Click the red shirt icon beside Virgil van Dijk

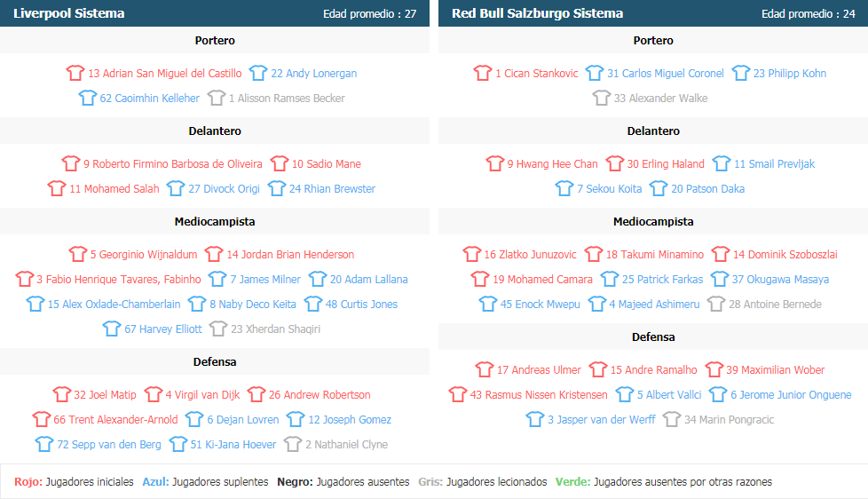tap(154, 394)
